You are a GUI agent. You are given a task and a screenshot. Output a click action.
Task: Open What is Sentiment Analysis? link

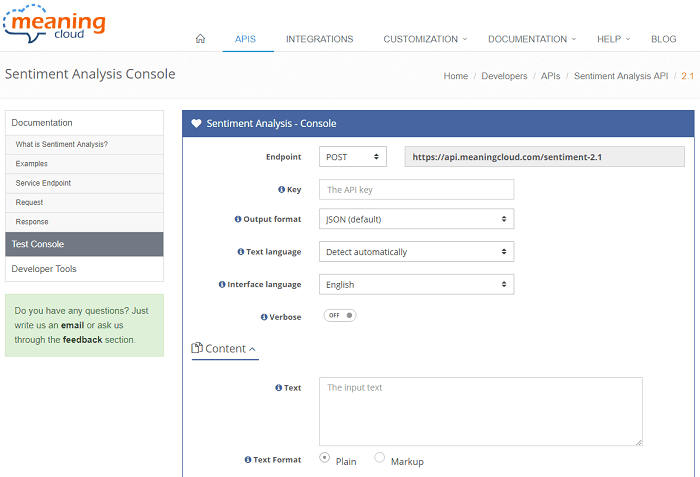[x=84, y=144]
